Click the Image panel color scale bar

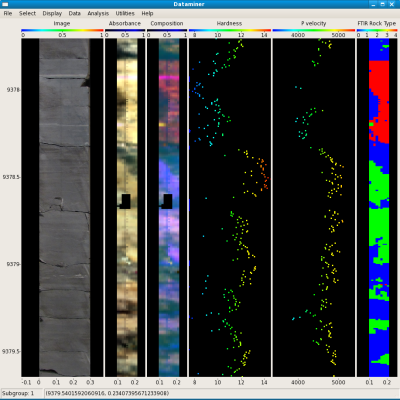[62, 30]
